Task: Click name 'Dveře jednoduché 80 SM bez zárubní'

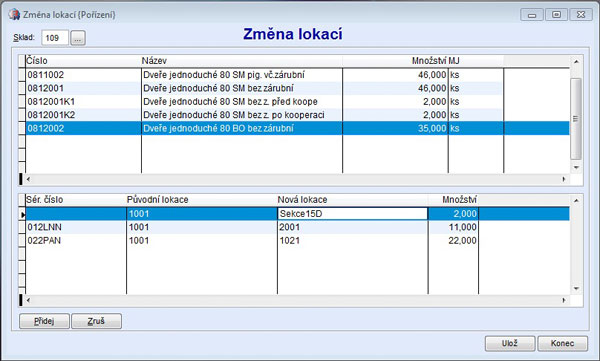Action: pyautogui.click(x=218, y=88)
